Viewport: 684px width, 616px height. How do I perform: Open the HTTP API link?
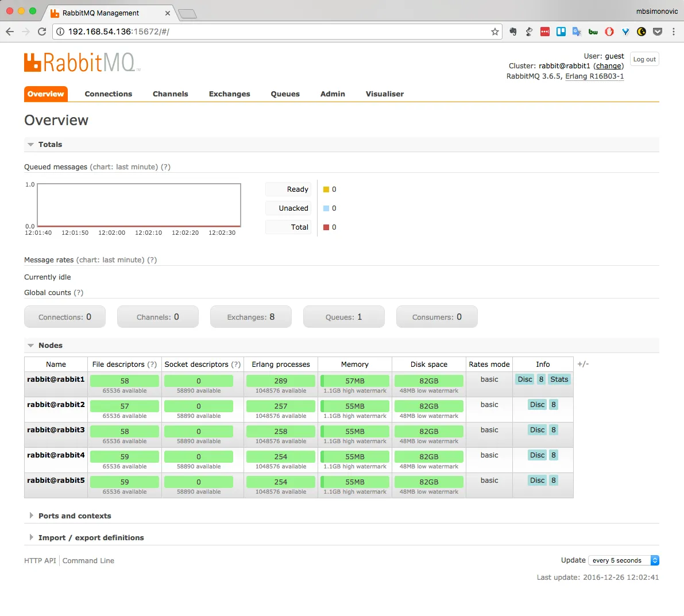[40, 561]
